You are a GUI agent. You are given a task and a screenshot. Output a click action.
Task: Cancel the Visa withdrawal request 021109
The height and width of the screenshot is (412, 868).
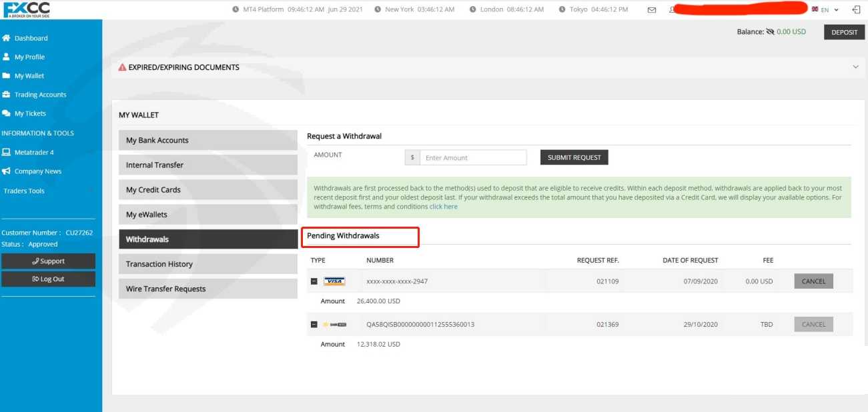pyautogui.click(x=813, y=281)
